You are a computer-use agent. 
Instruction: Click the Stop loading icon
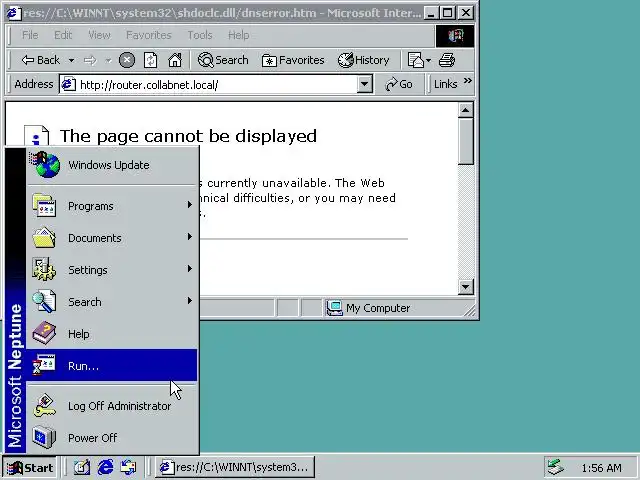tap(127, 60)
